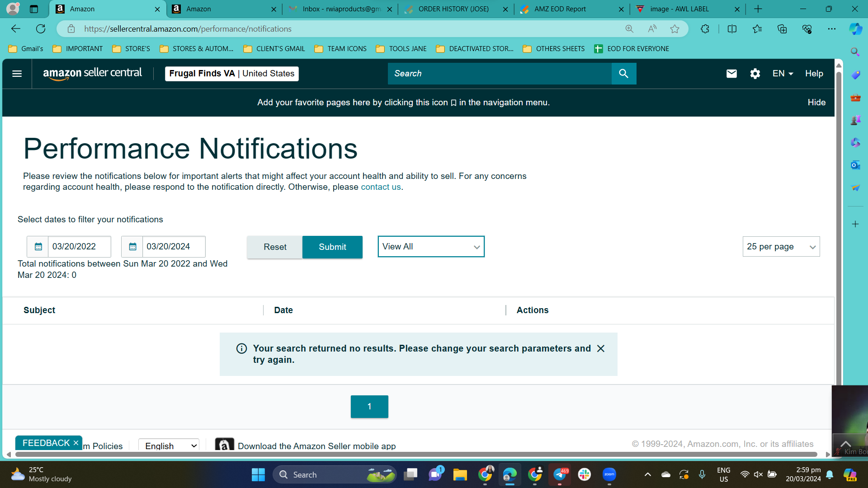This screenshot has height=488, width=868.
Task: Open Zoom from the taskbar
Action: pos(609,474)
